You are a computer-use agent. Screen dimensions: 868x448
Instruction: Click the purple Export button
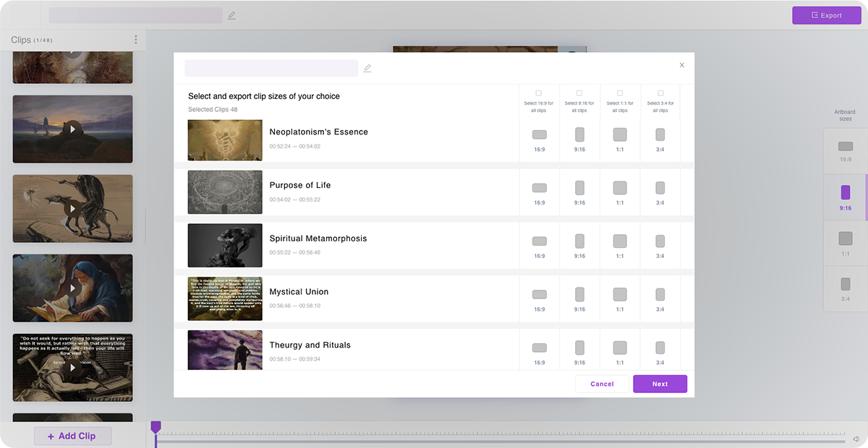pyautogui.click(x=826, y=15)
